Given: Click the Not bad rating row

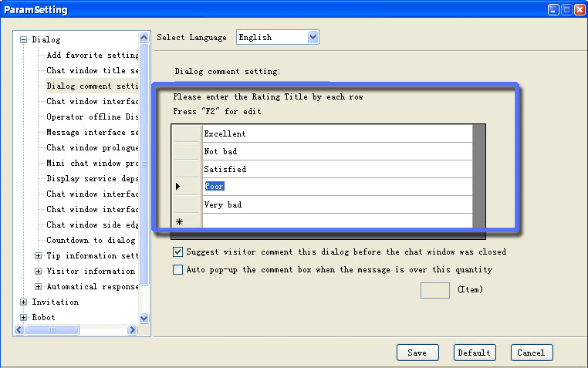Looking at the screenshot, I should (x=337, y=151).
